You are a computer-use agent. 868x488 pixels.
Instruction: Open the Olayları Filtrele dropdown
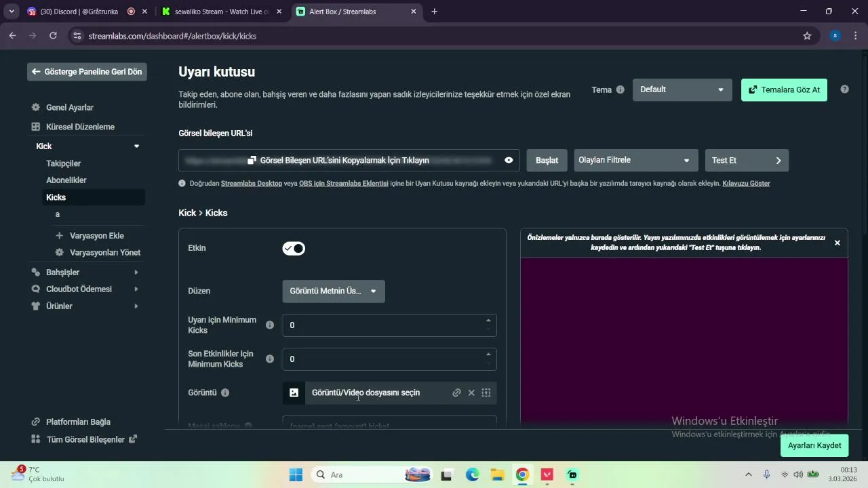click(635, 161)
